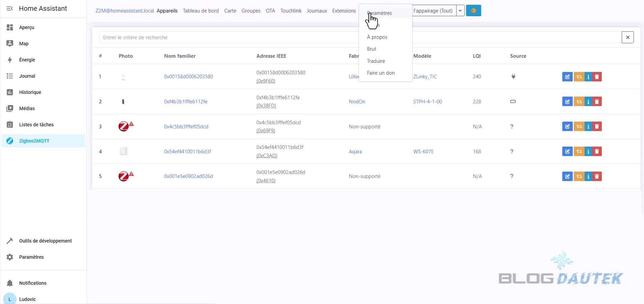Open Notifications bell in sidebar

tap(10, 283)
